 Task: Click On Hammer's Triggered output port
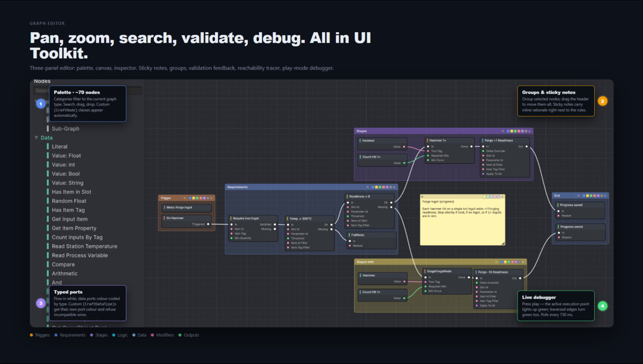point(208,224)
